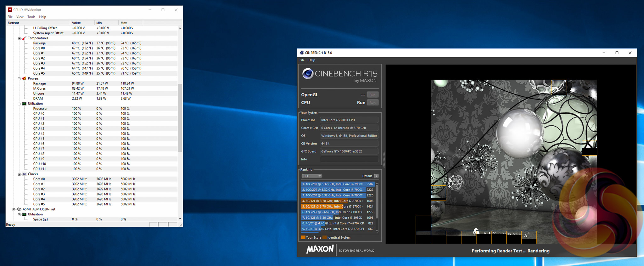Collapse the Temperatures tree node
Image resolution: width=644 pixels, height=266 pixels.
click(19, 38)
